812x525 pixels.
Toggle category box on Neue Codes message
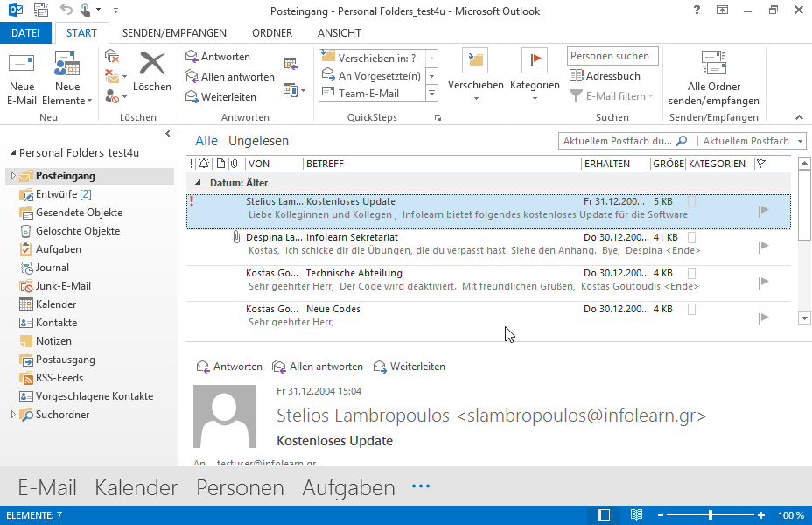691,309
